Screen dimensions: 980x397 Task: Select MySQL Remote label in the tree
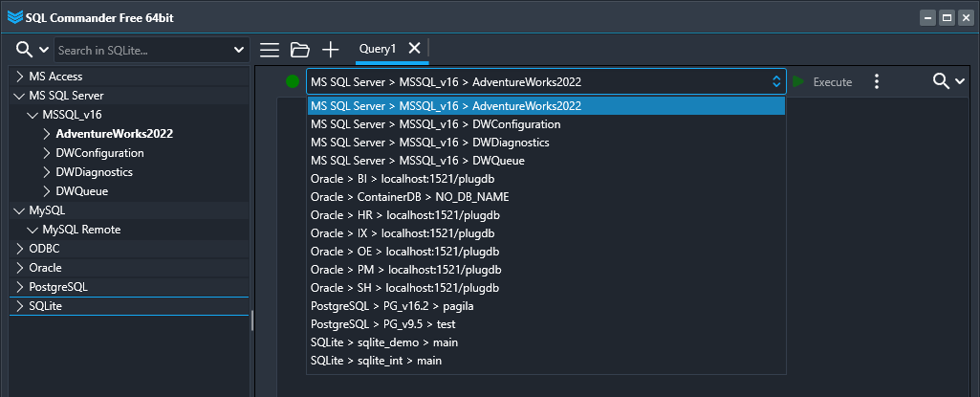point(81,230)
